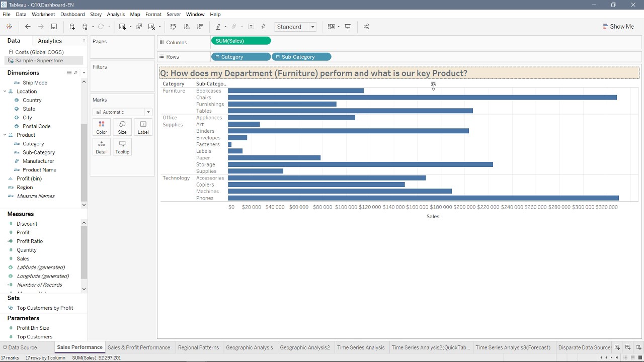The image size is (644, 362).
Task: Switch to sheet sorter grid view
Action: [x=626, y=357]
